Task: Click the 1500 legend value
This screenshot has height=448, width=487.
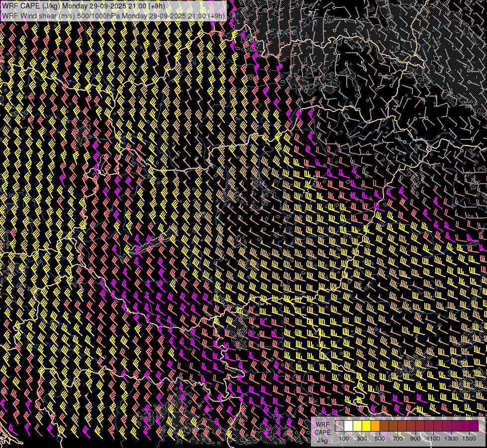Action: tap(469, 439)
